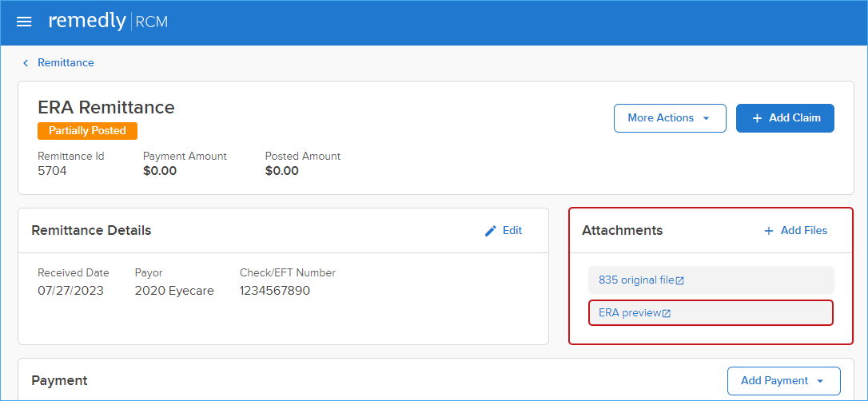Click the ERA Remittance heading
Viewport: 868px width, 401px height.
[106, 107]
